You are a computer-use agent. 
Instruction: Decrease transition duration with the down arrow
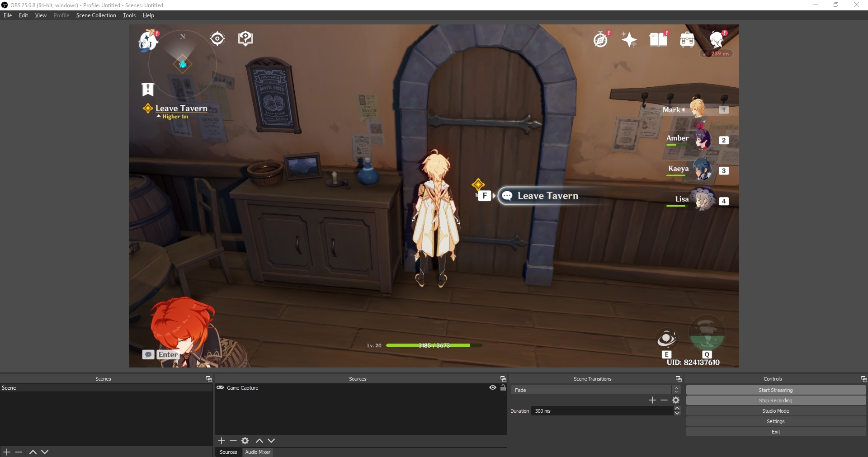tap(677, 413)
